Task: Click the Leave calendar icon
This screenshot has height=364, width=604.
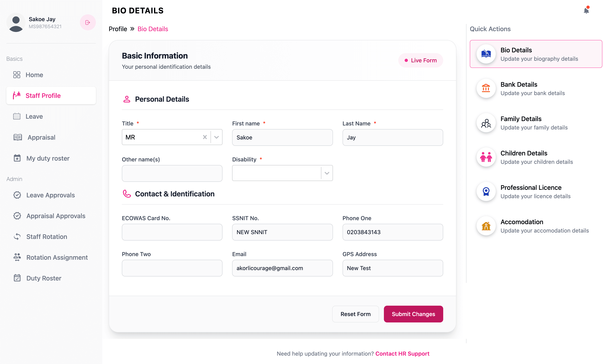Action: pyautogui.click(x=17, y=116)
